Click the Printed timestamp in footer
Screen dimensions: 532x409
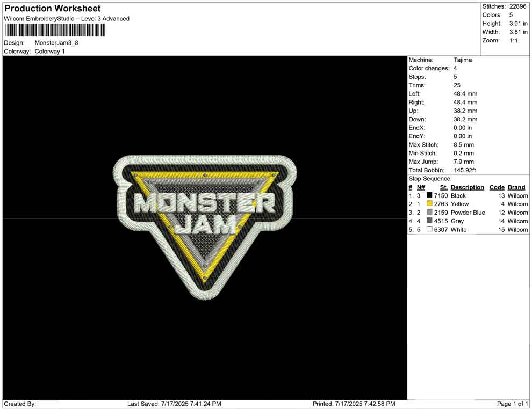coord(354,404)
